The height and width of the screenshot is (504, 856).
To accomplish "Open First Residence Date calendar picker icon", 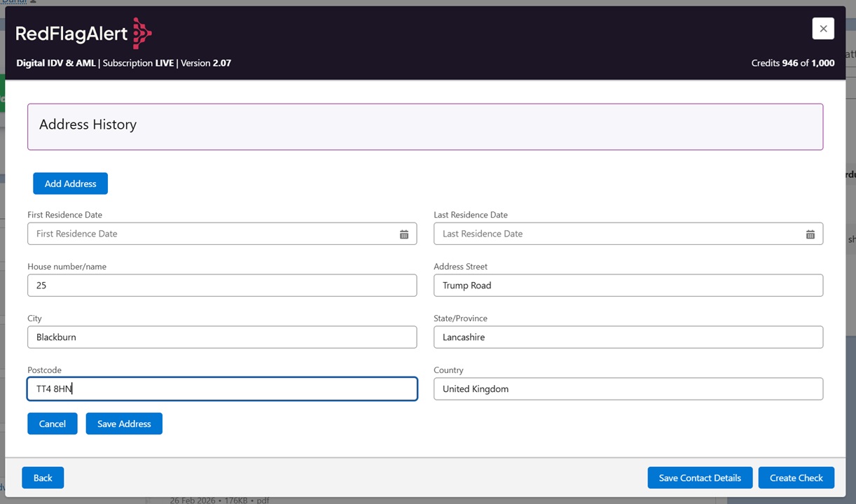I will [x=404, y=234].
